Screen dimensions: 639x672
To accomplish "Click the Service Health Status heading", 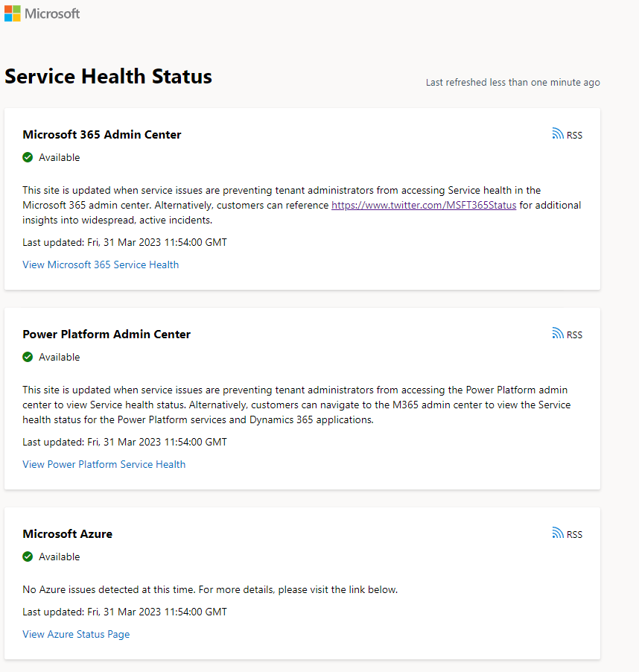I will point(108,76).
